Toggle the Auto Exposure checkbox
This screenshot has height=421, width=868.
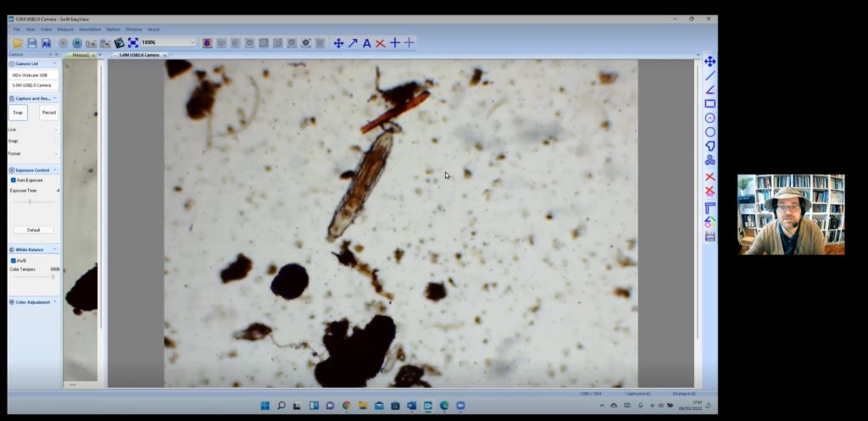13,180
